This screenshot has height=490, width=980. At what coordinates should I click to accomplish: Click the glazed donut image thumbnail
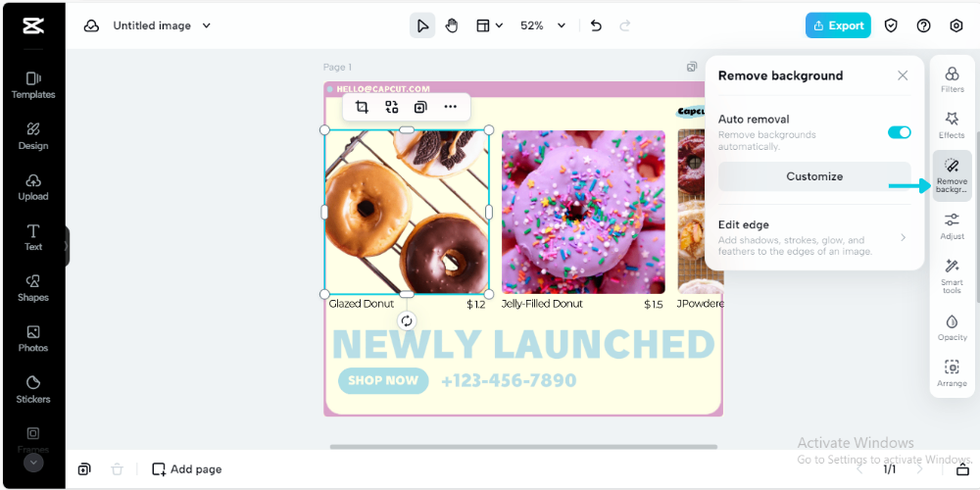(x=407, y=212)
